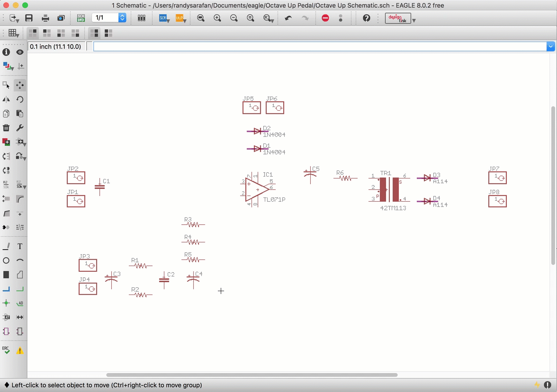Image resolution: width=557 pixels, height=392 pixels.
Task: Select the filled Rectangle tool
Action: pyautogui.click(x=6, y=275)
